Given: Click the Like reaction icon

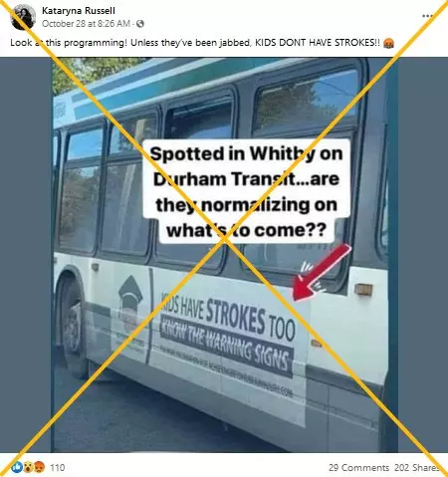Looking at the screenshot, I should pos(16,467).
